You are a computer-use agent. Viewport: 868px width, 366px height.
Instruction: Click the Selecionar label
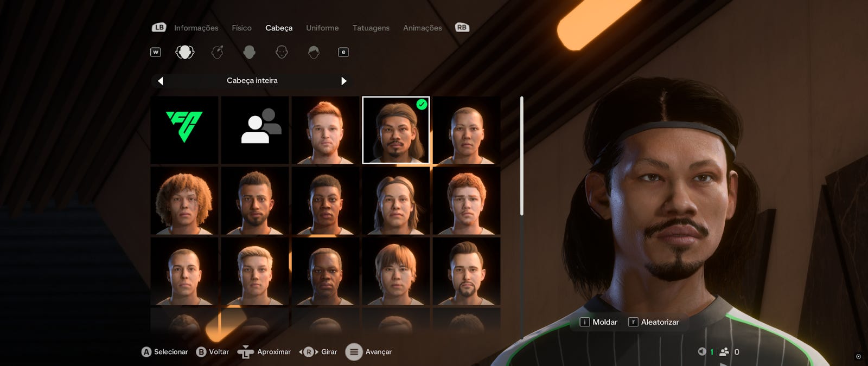pyautogui.click(x=171, y=352)
